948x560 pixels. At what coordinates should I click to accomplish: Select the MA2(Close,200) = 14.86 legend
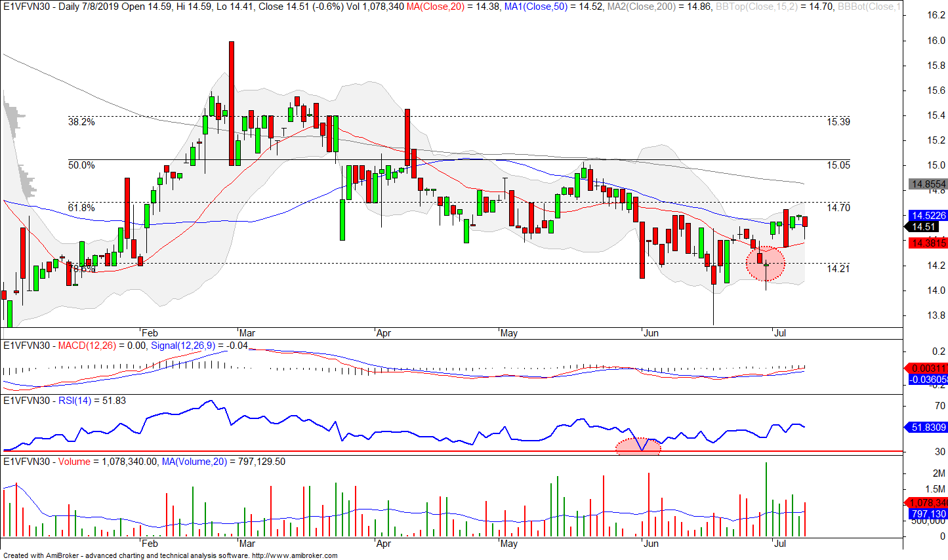coord(659,7)
